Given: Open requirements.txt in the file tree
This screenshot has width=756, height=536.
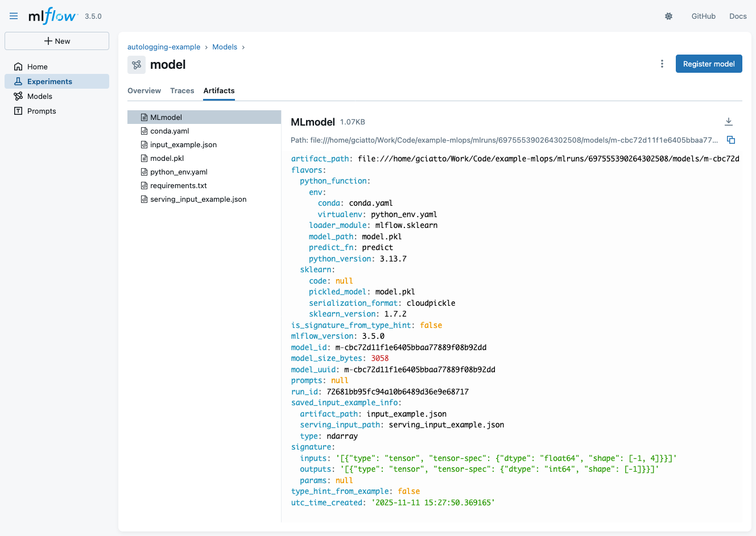Looking at the screenshot, I should click(x=178, y=185).
